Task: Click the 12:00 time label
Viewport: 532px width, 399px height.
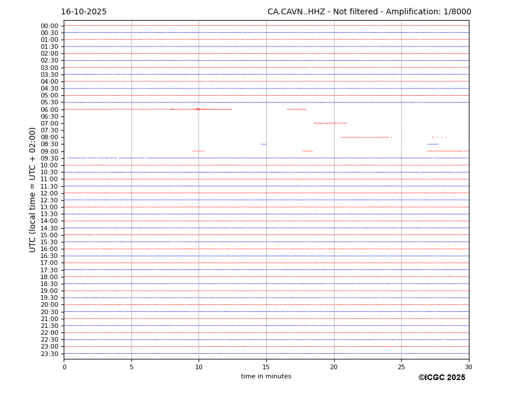Action: click(x=49, y=193)
